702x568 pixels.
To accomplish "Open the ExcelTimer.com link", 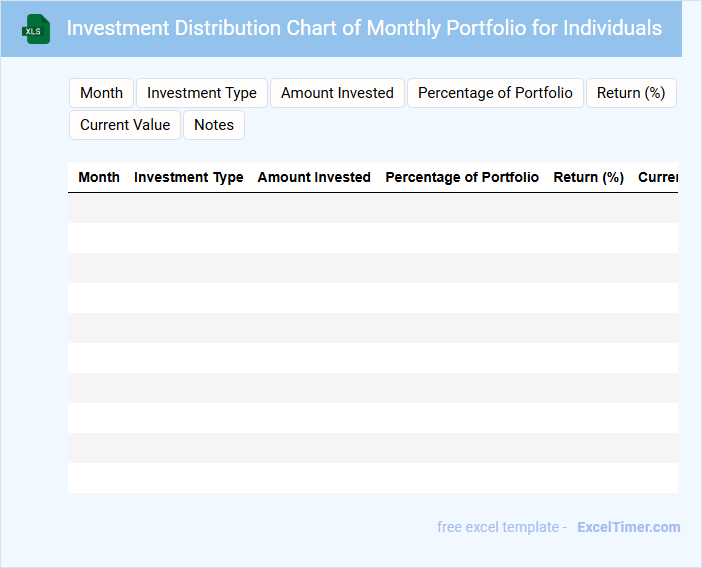I will coord(628,527).
